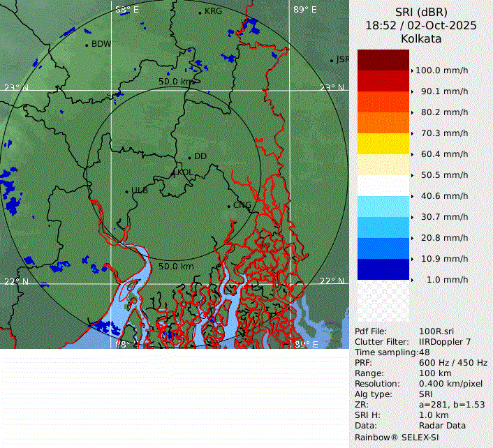Click the checkered transparent legend box
This screenshot has width=493, height=448.
pyautogui.click(x=383, y=301)
